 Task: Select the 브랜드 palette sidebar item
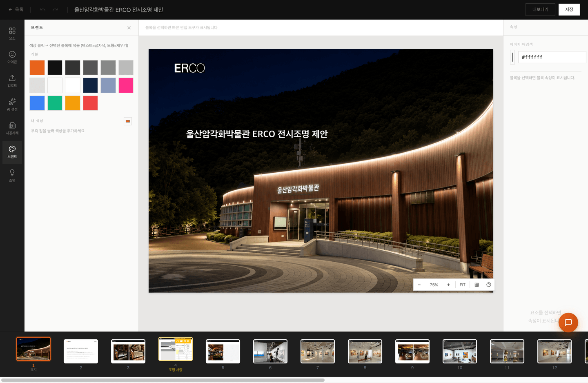12,152
